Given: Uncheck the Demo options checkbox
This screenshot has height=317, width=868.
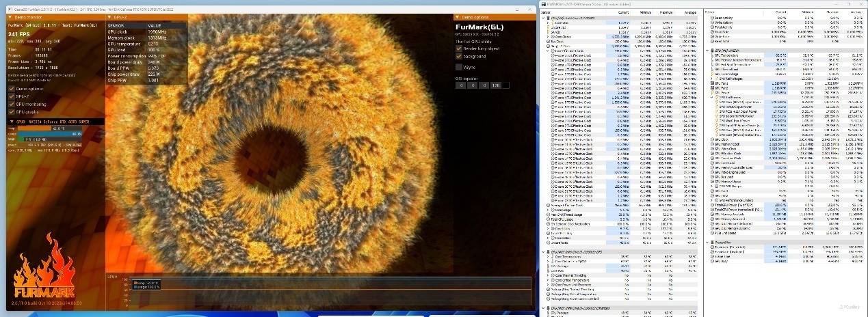Looking at the screenshot, I should [x=12, y=89].
